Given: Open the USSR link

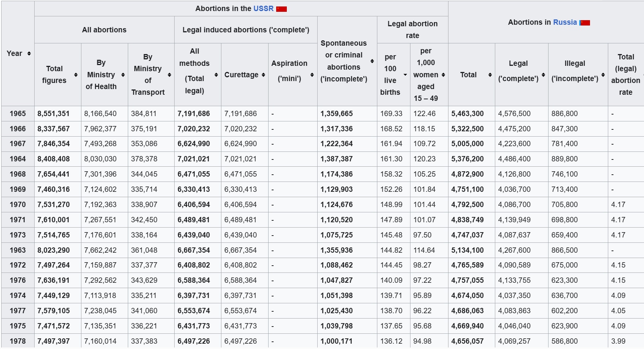Looking at the screenshot, I should coord(263,8).
